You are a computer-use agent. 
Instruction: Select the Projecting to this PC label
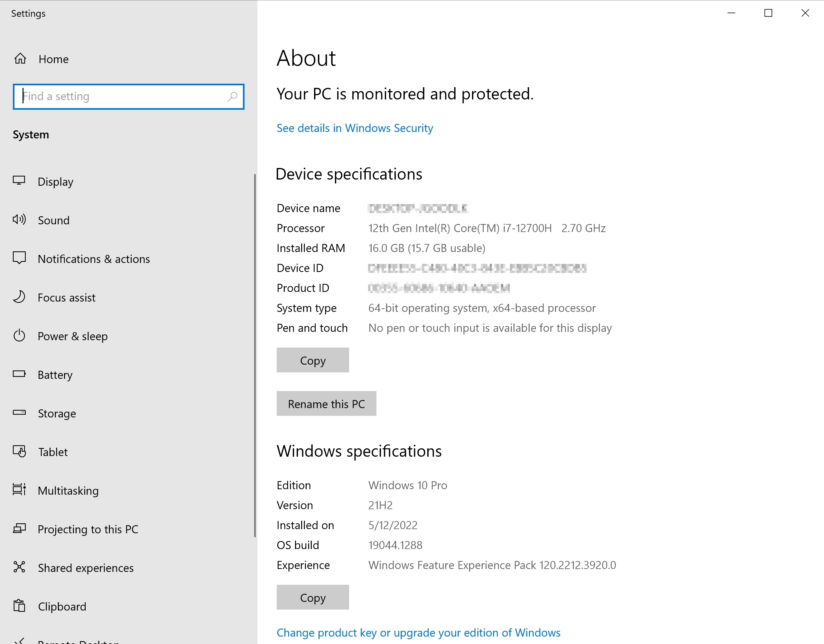pos(88,529)
